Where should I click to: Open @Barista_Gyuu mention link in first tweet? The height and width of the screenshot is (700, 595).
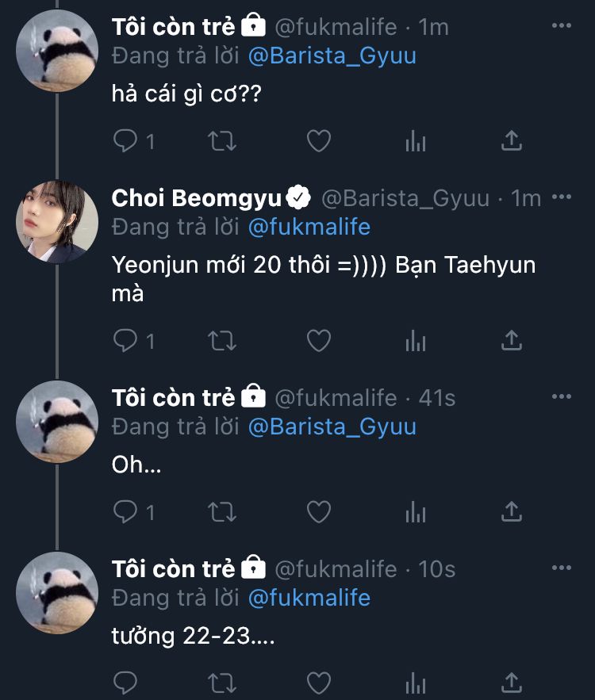(332, 56)
